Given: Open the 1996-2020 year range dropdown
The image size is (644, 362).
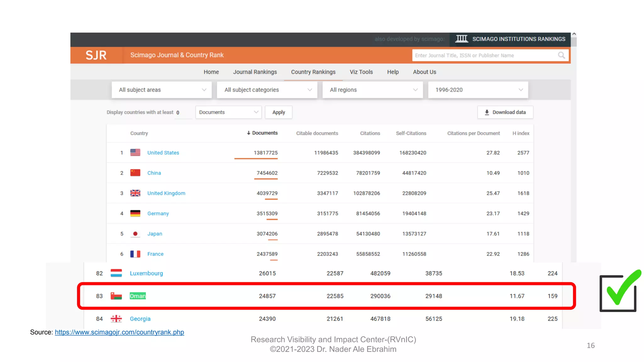Looking at the screenshot, I should point(478,90).
